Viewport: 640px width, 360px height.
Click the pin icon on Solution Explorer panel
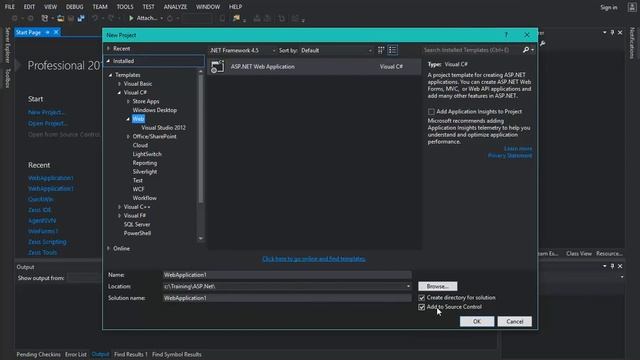click(612, 32)
